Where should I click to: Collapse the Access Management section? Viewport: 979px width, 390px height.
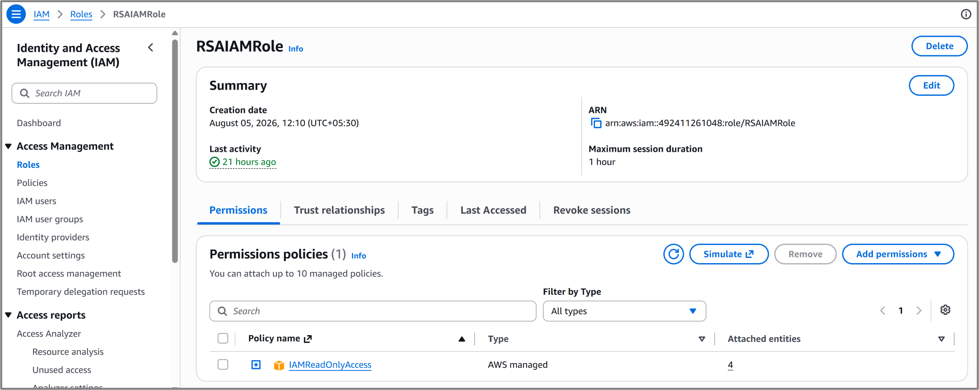[x=9, y=146]
